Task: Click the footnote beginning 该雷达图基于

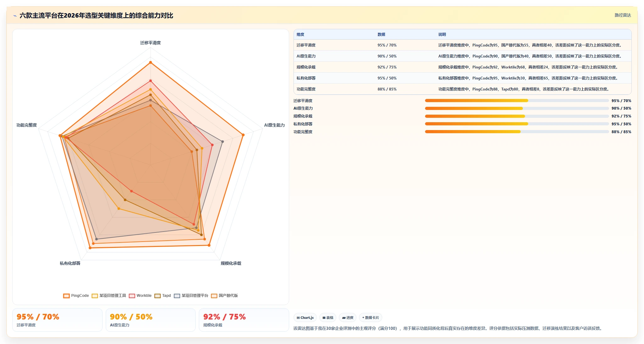Action: coord(448,328)
